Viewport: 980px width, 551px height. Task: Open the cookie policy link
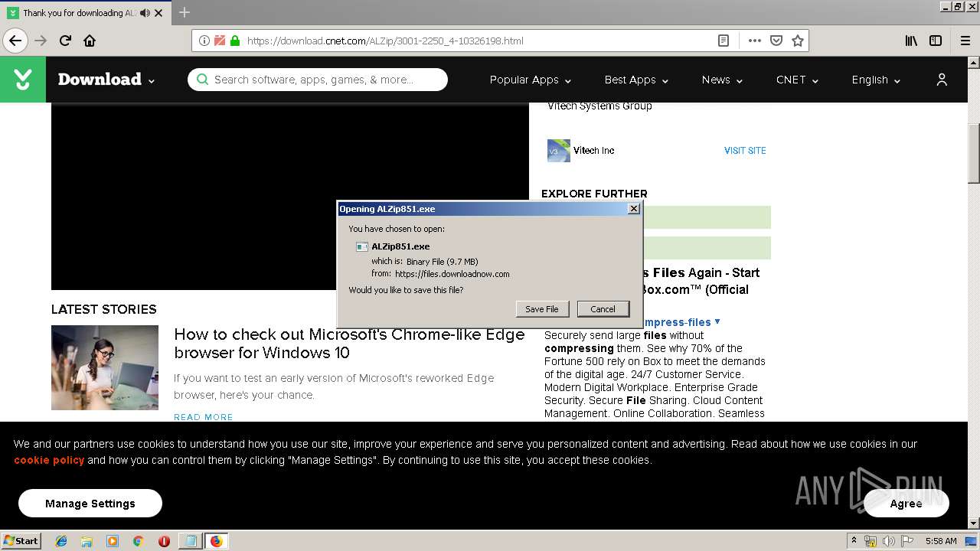(x=49, y=460)
